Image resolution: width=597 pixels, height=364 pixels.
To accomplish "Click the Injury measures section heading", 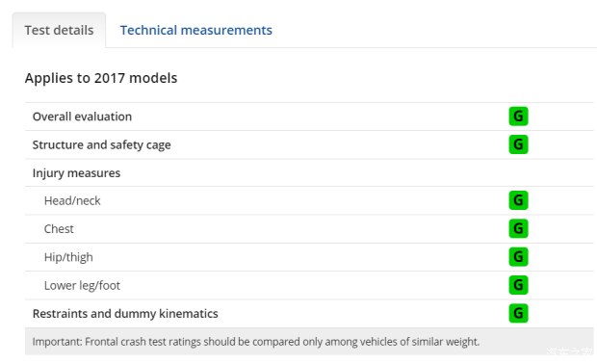I will tap(76, 173).
